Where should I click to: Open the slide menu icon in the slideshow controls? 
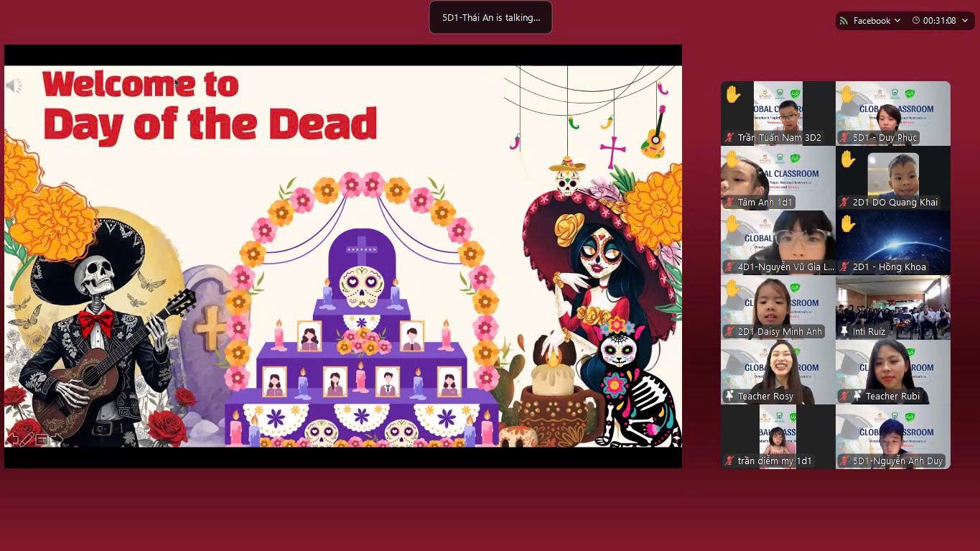pos(42,439)
